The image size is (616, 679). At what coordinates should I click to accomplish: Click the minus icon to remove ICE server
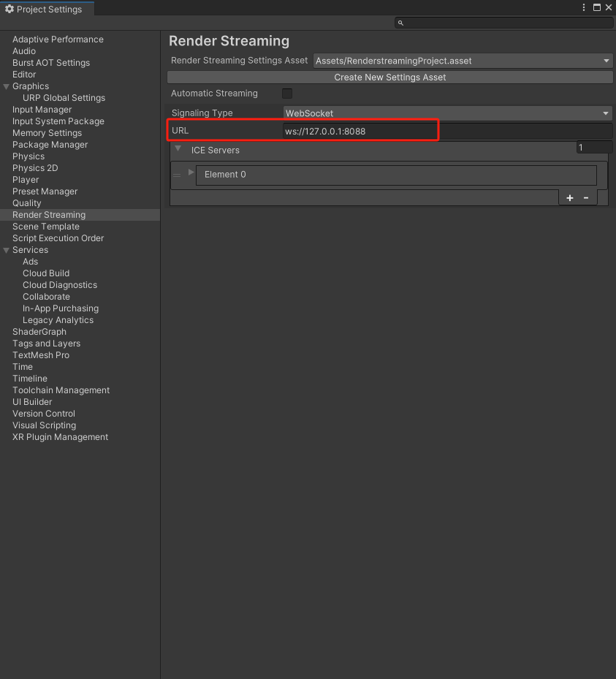coord(586,198)
